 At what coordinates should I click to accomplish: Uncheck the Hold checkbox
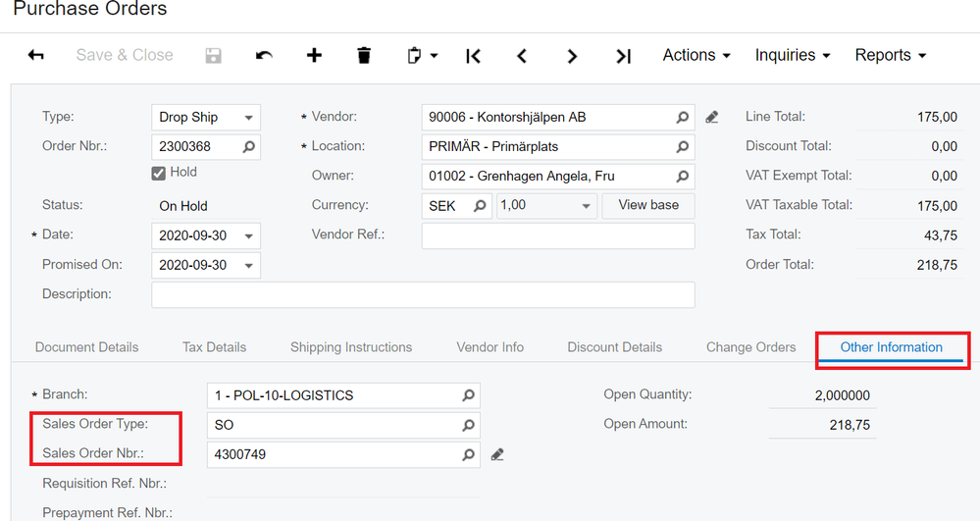[x=158, y=173]
